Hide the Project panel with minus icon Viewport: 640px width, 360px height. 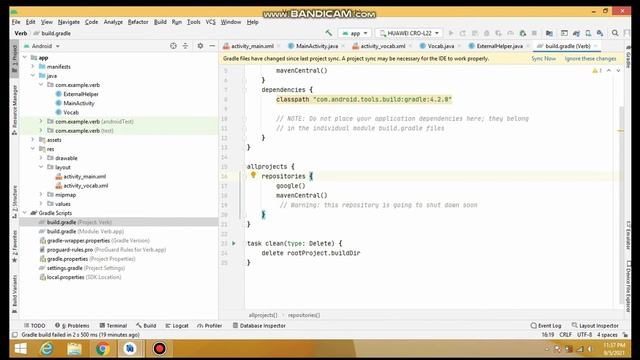[212, 46]
